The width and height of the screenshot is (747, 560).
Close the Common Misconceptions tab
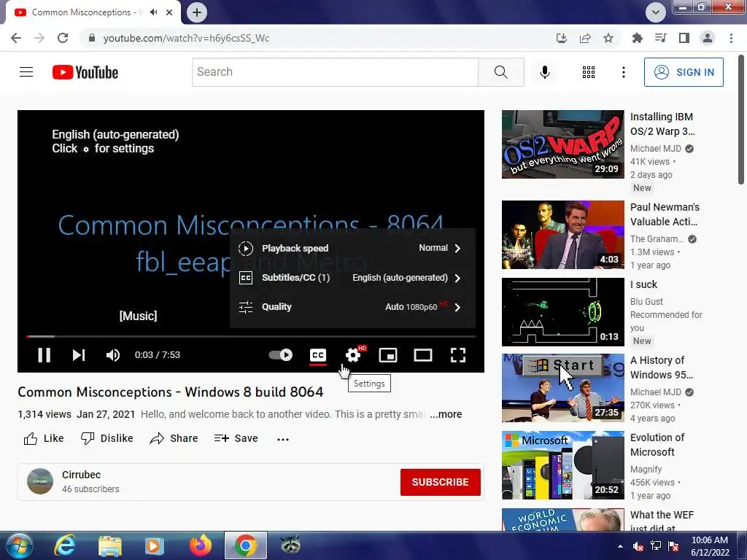pyautogui.click(x=169, y=12)
